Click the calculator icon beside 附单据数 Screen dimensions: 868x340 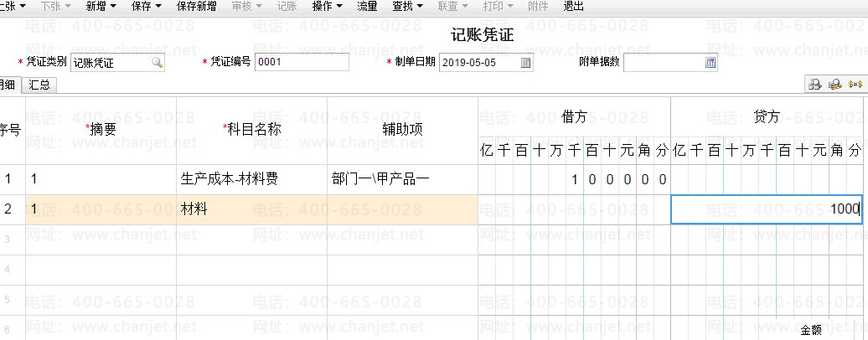pos(710,63)
